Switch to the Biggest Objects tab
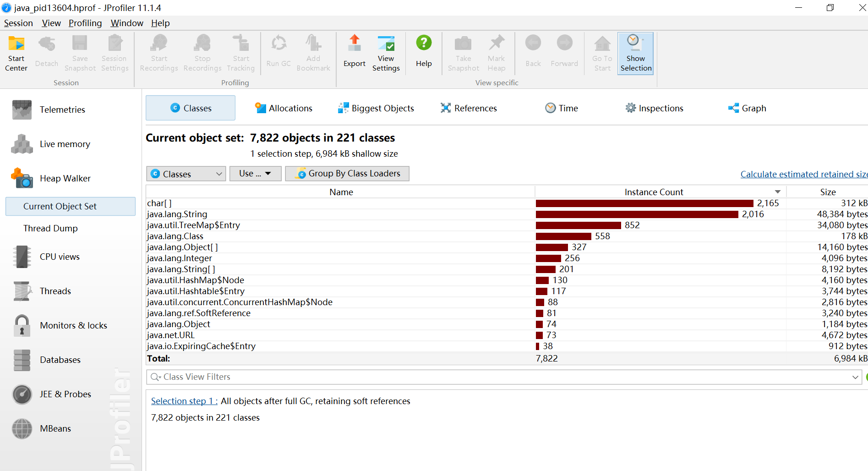The image size is (868, 471). coord(376,108)
